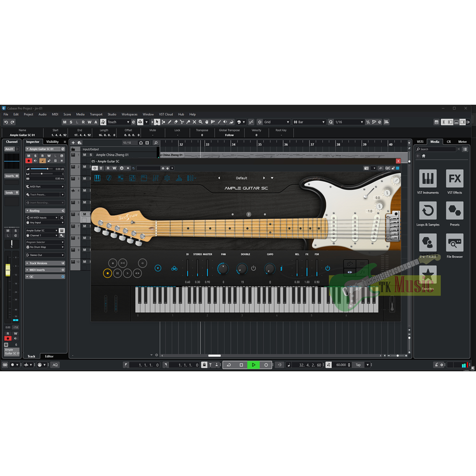Select the Draw pencil tool

169,122
